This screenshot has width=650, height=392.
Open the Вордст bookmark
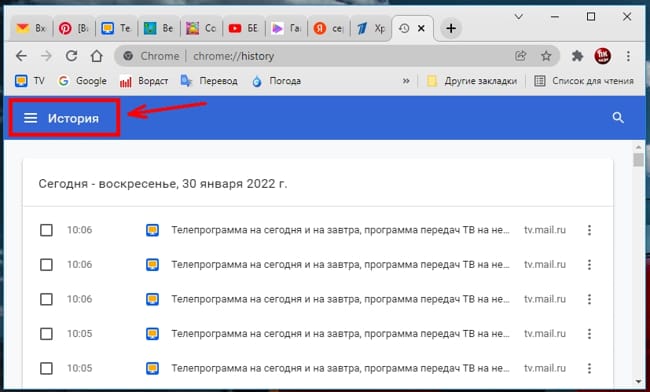[143, 81]
